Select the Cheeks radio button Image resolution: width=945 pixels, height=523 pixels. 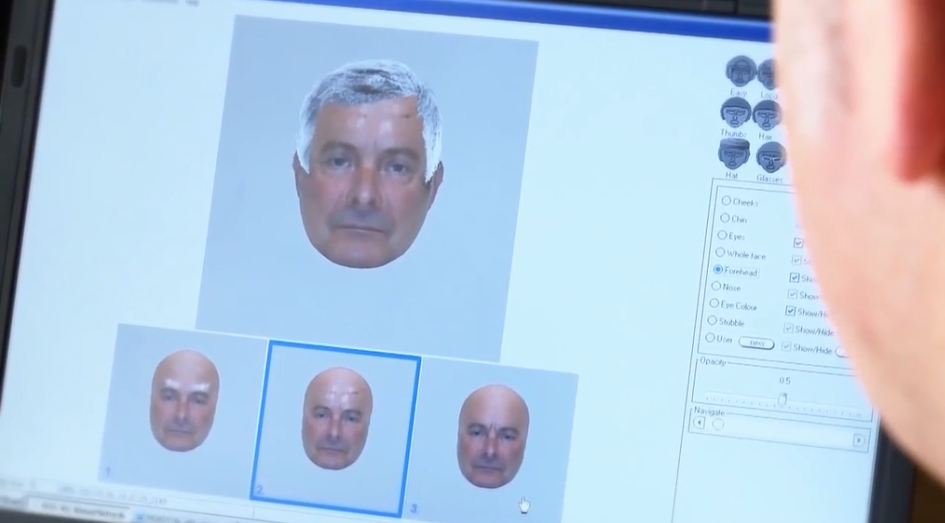[726, 201]
